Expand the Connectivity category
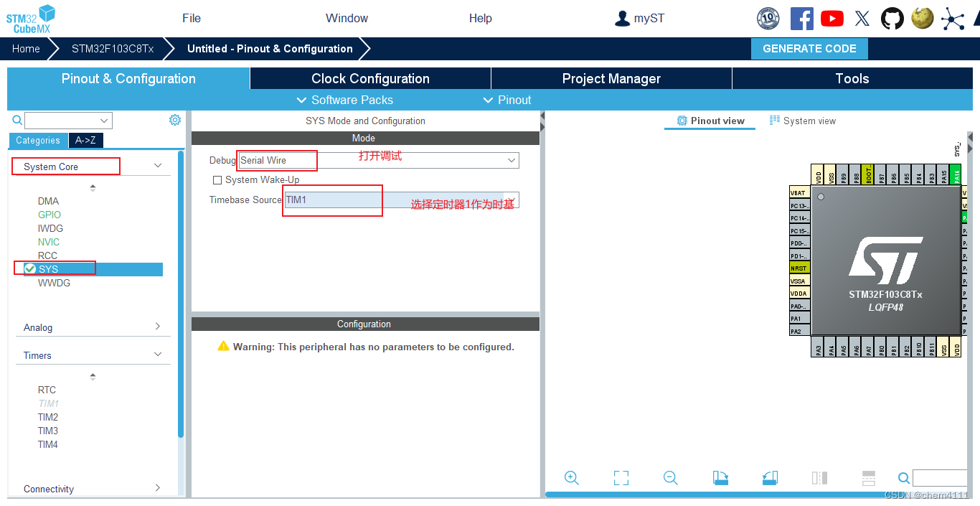 158,488
